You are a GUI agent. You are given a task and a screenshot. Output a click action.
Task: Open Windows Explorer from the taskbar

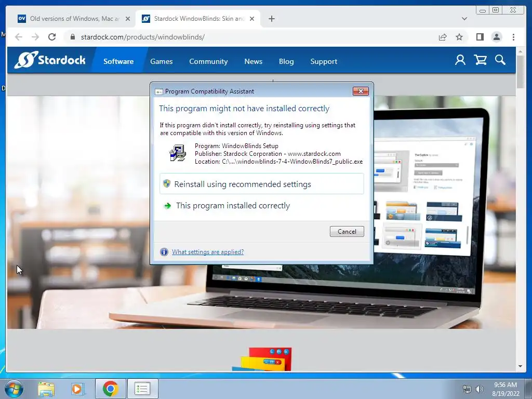point(46,389)
